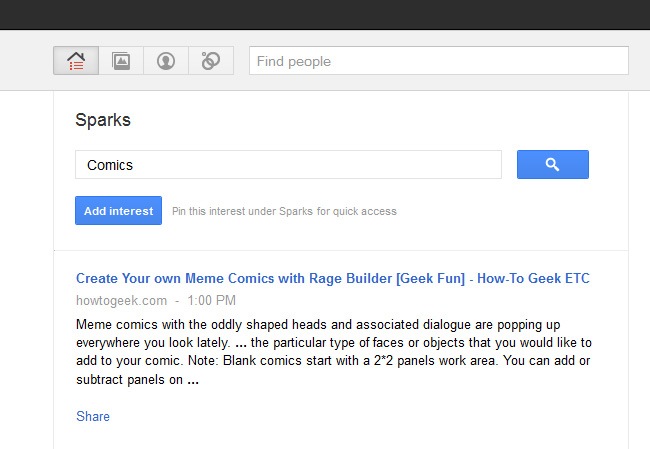Viewport: 650px width, 449px height.
Task: Click the 1:00 PM timestamp
Action: coord(211,300)
